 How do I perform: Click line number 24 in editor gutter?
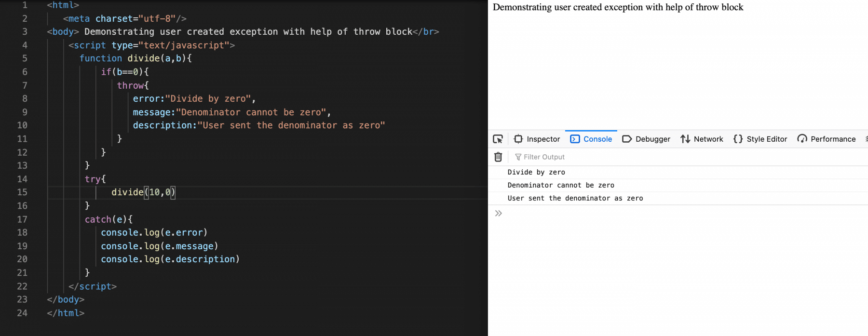click(x=22, y=313)
